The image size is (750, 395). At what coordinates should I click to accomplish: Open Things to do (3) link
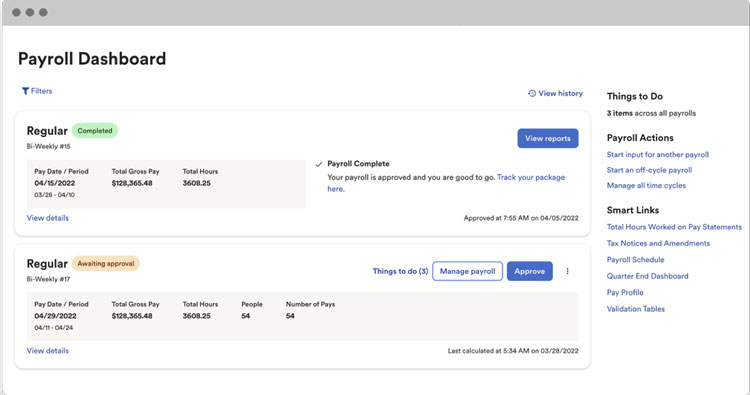coord(400,271)
